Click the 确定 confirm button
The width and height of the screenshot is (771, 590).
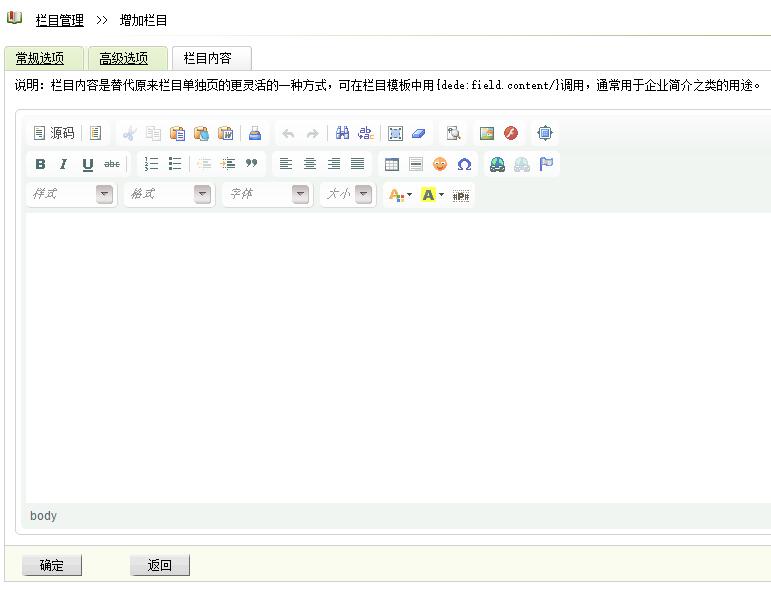(52, 565)
